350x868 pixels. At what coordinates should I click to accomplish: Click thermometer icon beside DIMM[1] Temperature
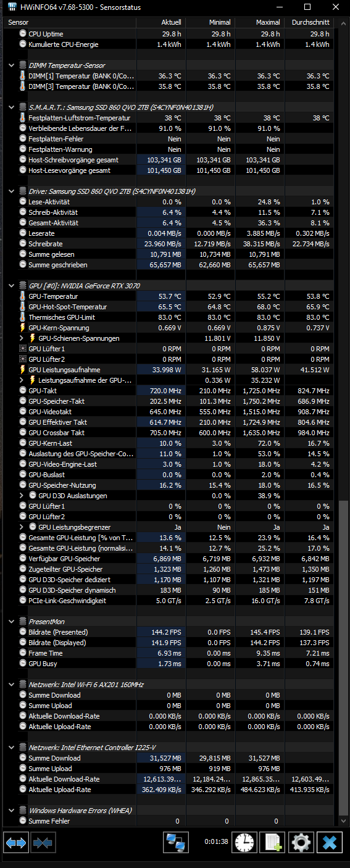[23, 76]
